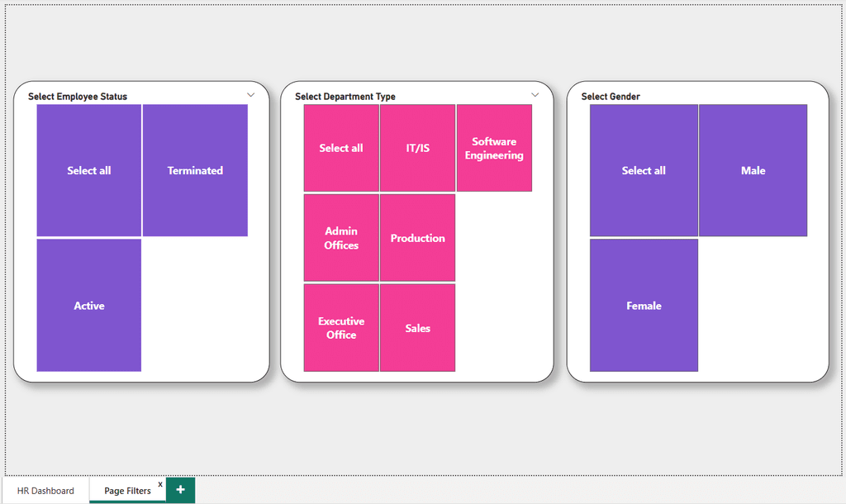The width and height of the screenshot is (846, 504).
Task: Filter by Active employee status
Action: point(89,306)
